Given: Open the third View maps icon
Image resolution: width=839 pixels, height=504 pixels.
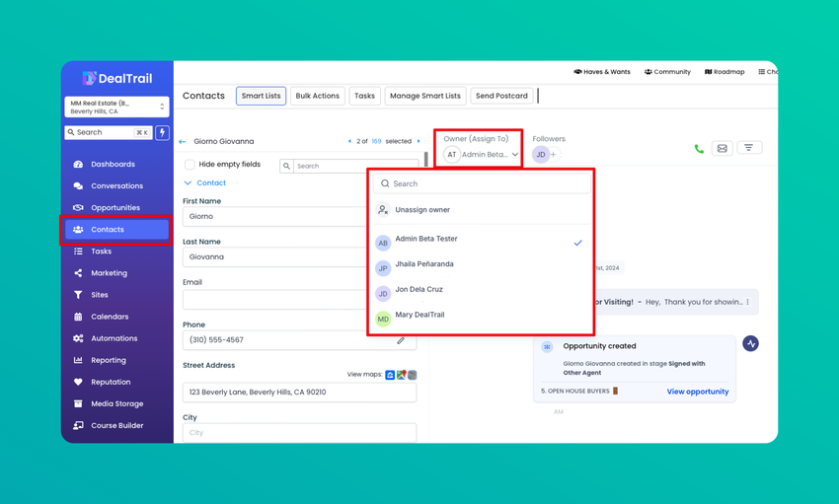Looking at the screenshot, I should 412,375.
